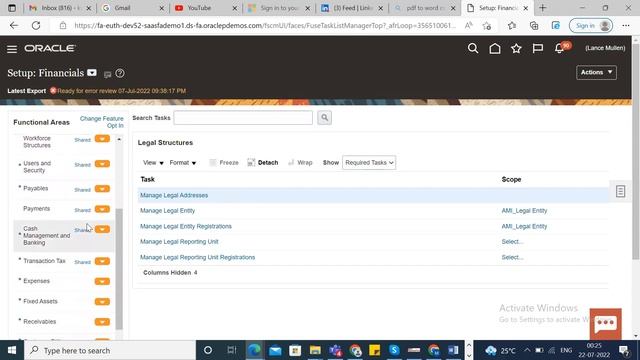The width and height of the screenshot is (640, 360).
Task: Click the browser address bar URL
Action: pyautogui.click(x=264, y=26)
